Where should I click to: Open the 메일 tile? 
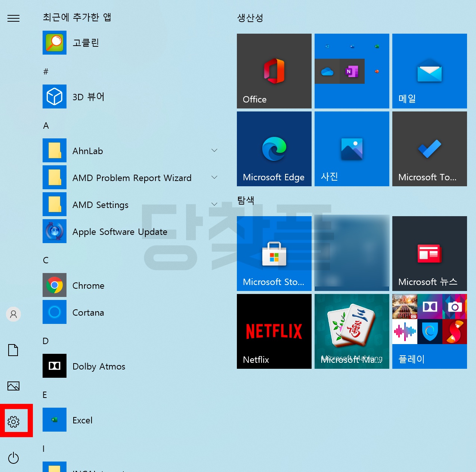(x=430, y=71)
